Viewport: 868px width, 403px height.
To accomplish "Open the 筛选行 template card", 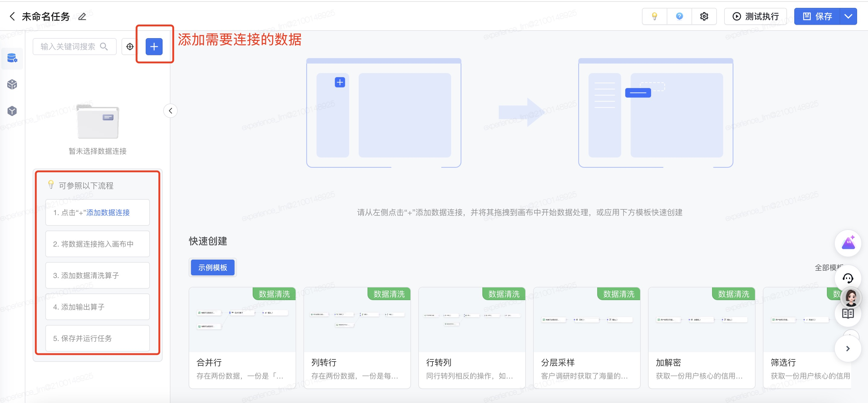I will pyautogui.click(x=807, y=338).
